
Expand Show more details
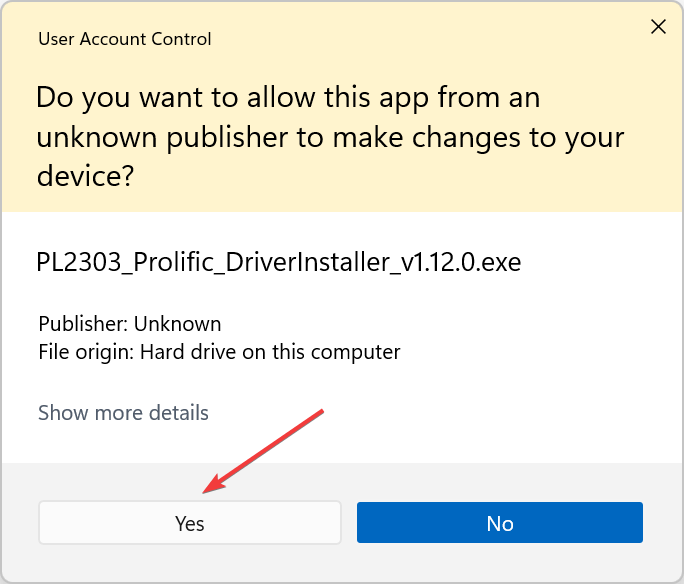pyautogui.click(x=123, y=412)
